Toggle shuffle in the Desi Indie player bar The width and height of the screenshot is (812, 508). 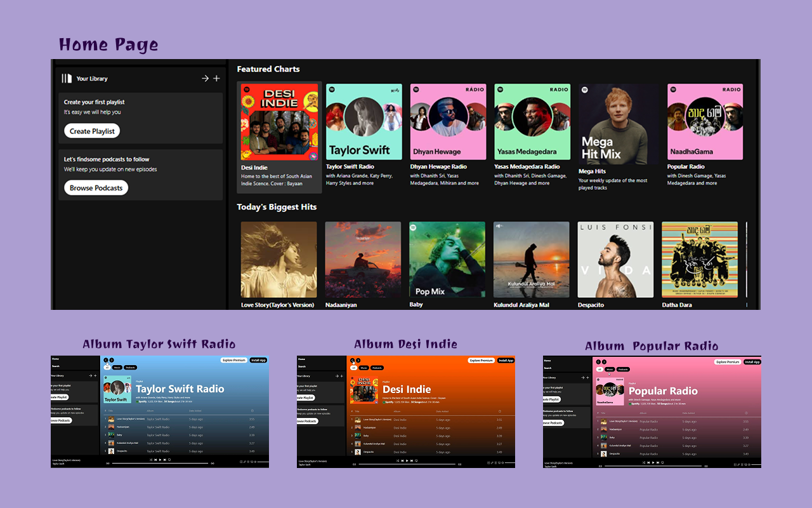coord(397,460)
